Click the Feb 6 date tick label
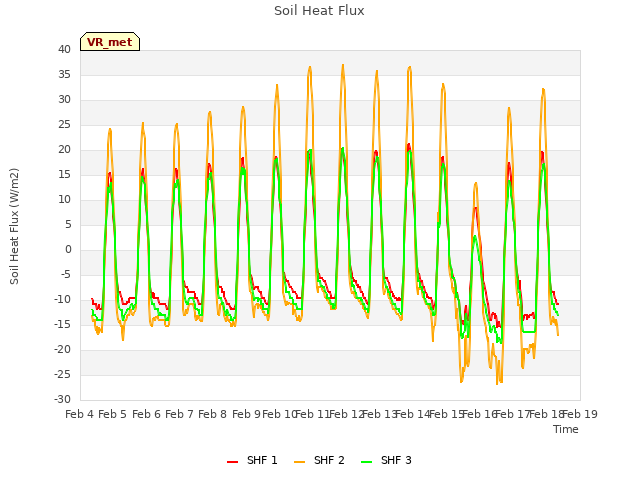Image resolution: width=640 pixels, height=480 pixels. pyautogui.click(x=146, y=414)
